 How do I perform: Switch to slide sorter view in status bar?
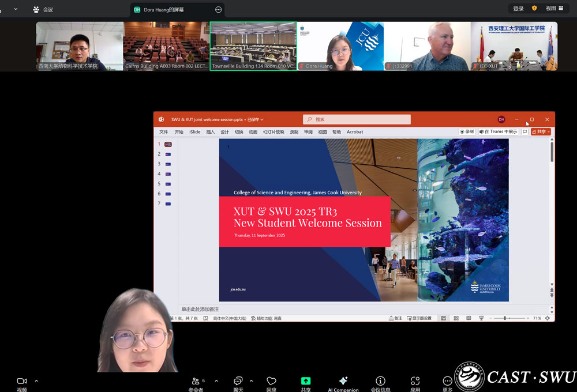[456, 318]
